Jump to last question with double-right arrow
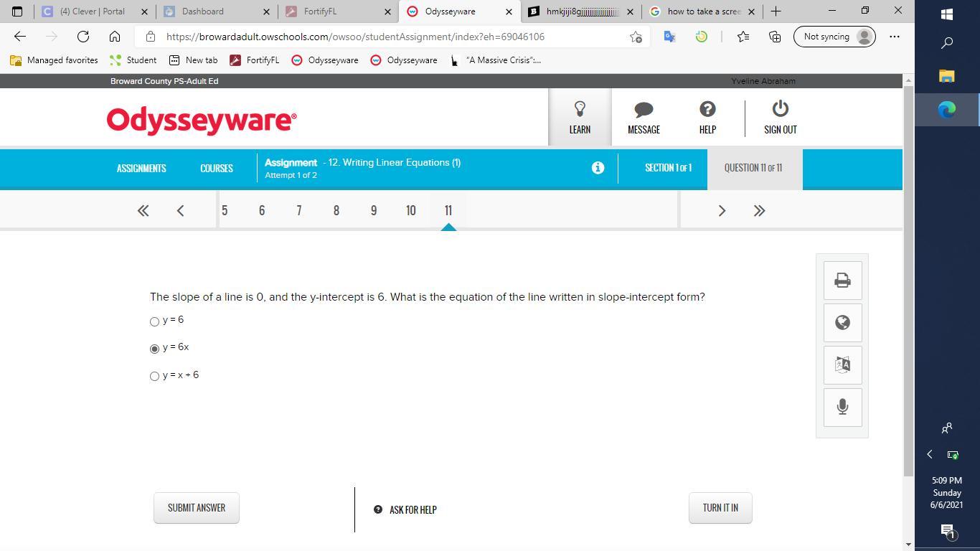 [759, 210]
